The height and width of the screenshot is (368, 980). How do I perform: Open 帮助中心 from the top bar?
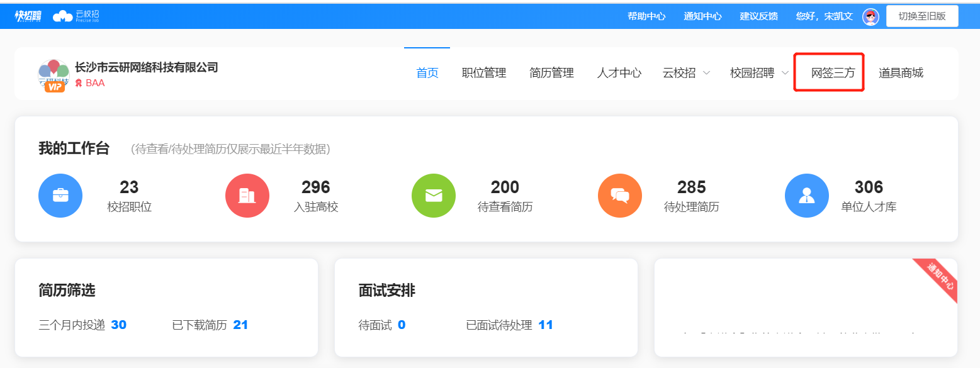pos(646,16)
